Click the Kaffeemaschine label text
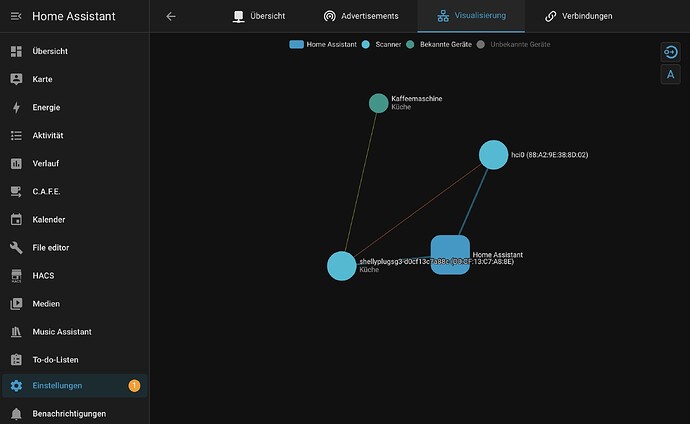This screenshot has height=424, width=690. (x=417, y=99)
